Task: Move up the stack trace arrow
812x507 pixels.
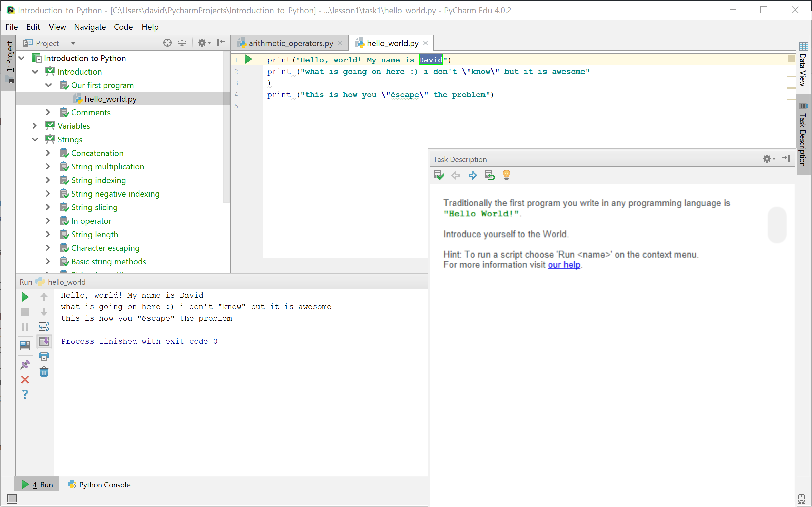Action: tap(44, 297)
